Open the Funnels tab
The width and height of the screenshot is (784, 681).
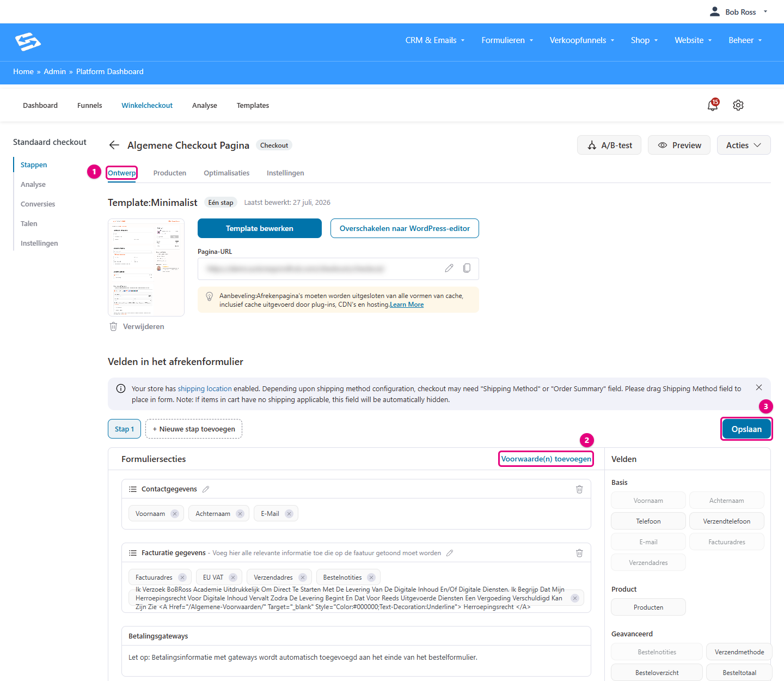90,105
